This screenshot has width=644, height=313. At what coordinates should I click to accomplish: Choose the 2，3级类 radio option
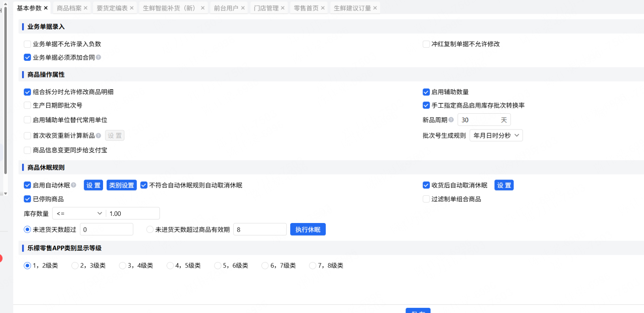coord(75,266)
